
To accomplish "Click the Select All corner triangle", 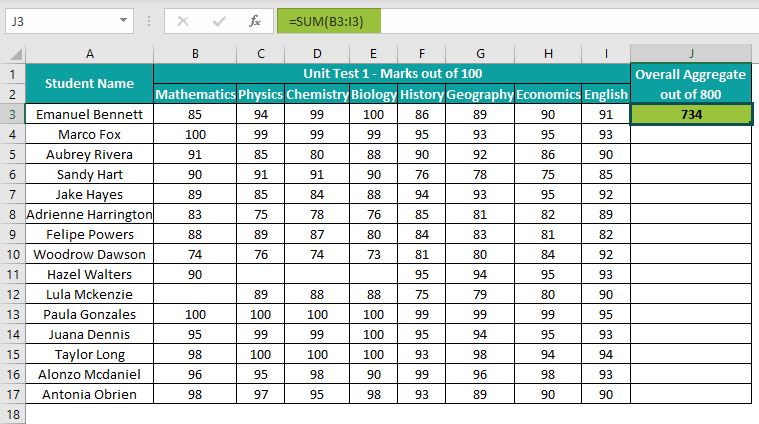I will 13,53.
